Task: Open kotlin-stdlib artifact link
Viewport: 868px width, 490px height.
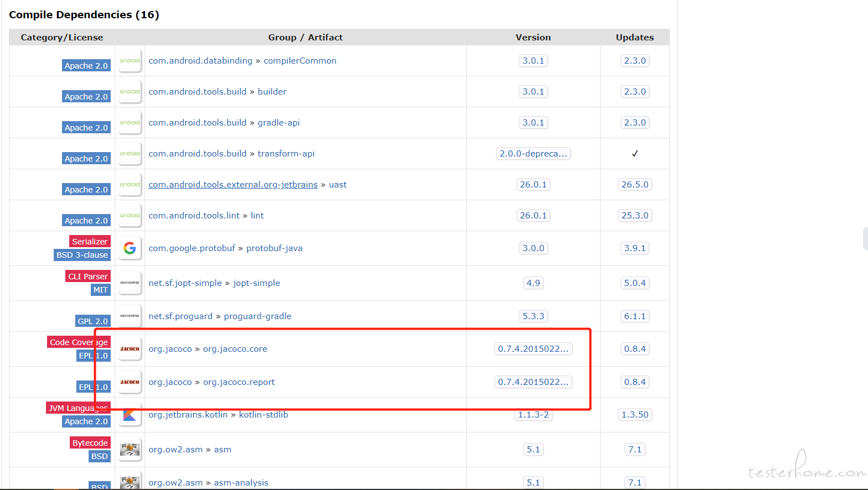Action: [x=263, y=415]
